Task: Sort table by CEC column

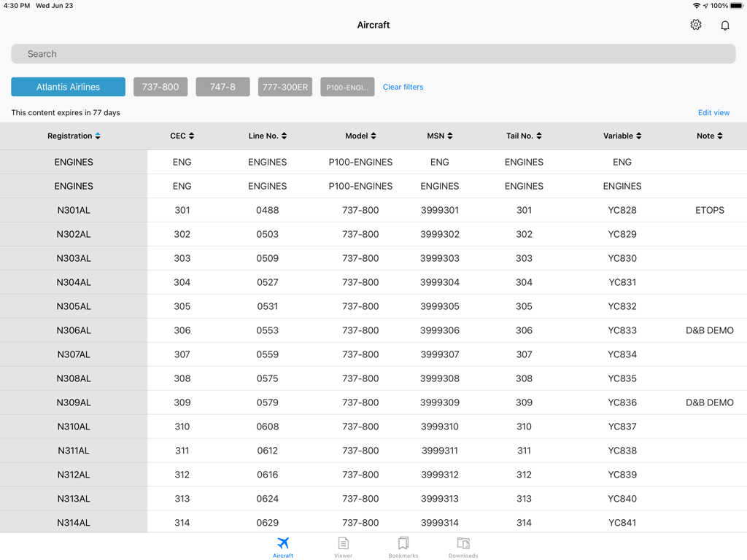Action: point(182,136)
